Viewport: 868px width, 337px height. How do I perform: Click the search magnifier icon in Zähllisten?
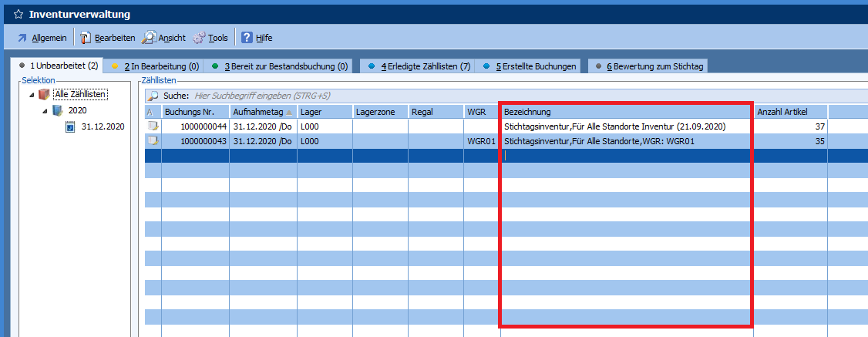153,96
